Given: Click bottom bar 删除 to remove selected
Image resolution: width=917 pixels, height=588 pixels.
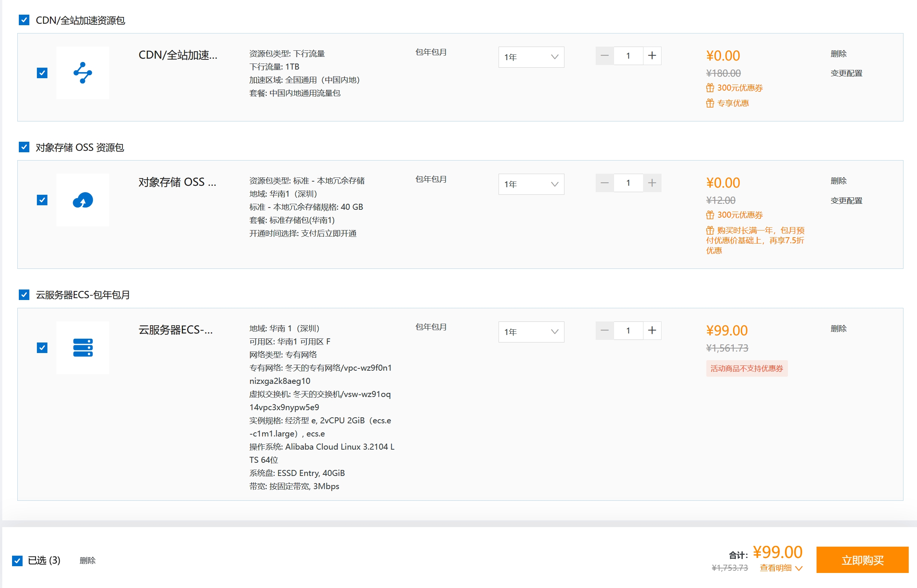Looking at the screenshot, I should pyautogui.click(x=88, y=560).
